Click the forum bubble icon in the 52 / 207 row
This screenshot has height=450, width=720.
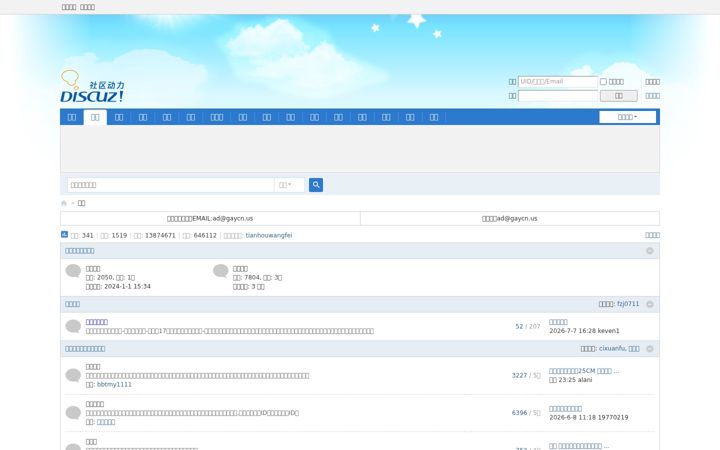73,326
